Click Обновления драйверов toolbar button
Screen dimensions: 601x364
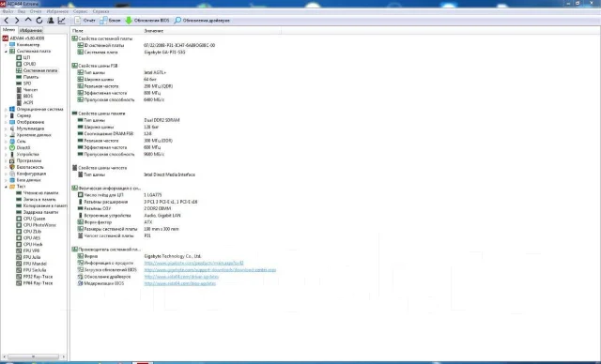(202, 21)
